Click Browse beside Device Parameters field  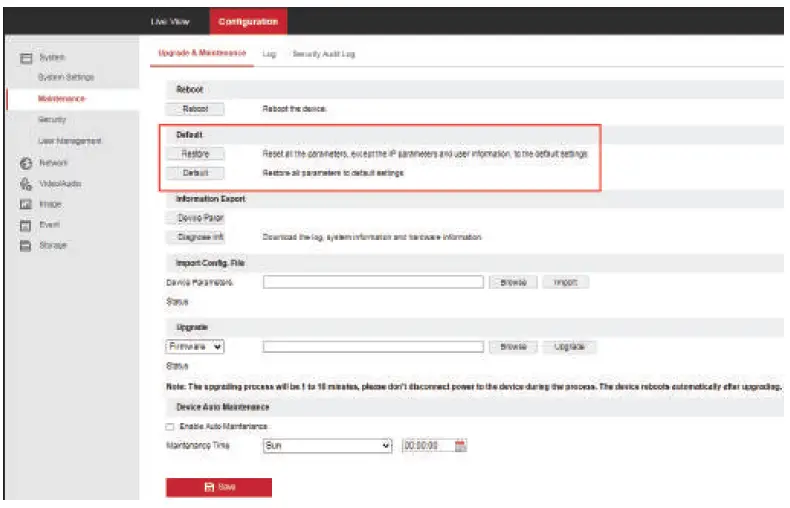click(x=513, y=283)
